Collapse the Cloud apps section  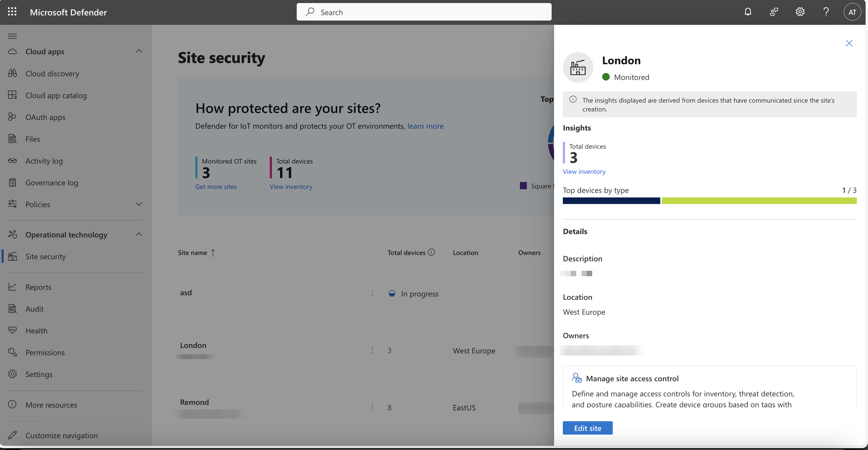(139, 51)
